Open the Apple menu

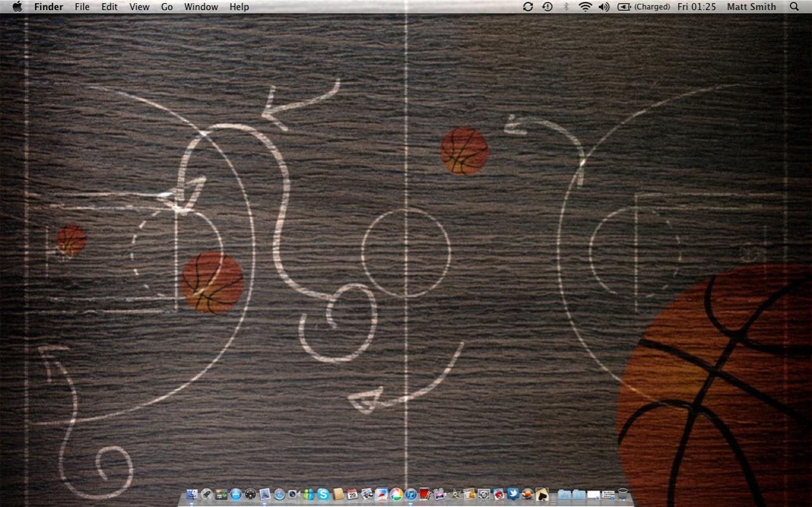[x=17, y=6]
